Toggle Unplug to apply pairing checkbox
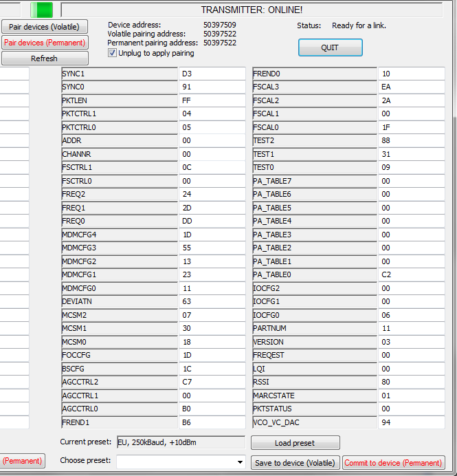 (x=112, y=53)
